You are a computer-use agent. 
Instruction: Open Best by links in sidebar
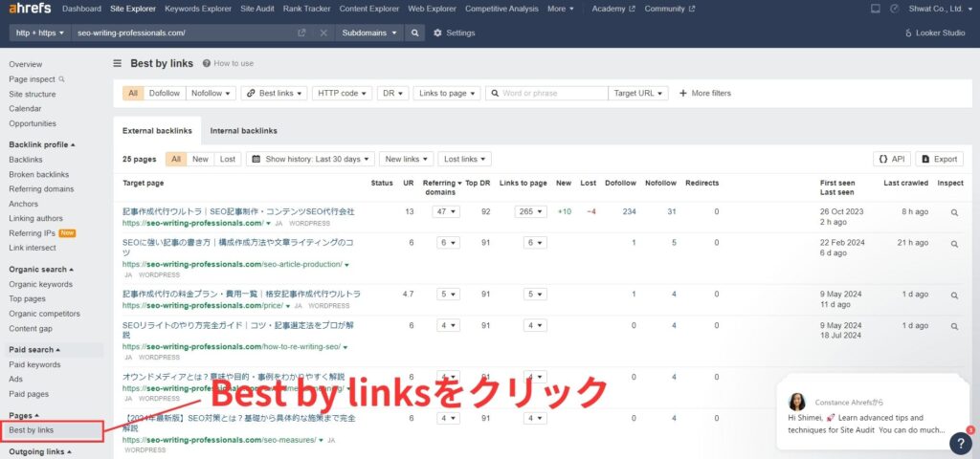pos(32,430)
